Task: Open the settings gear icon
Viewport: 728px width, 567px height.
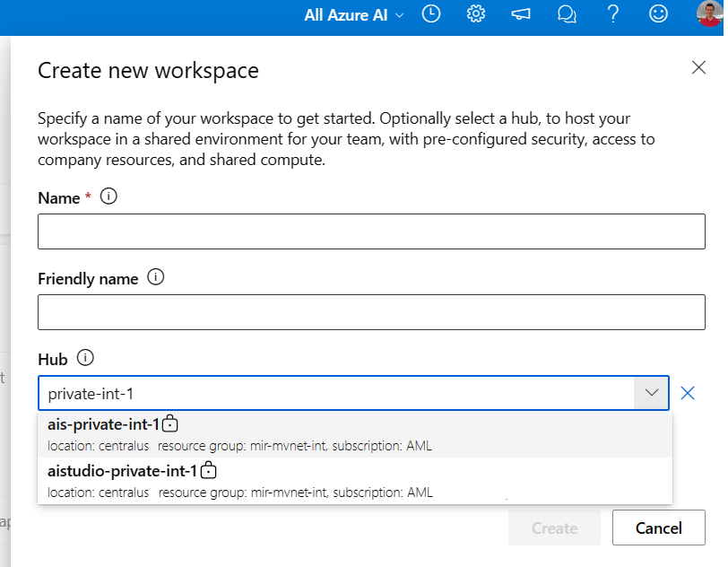Action: pyautogui.click(x=475, y=14)
